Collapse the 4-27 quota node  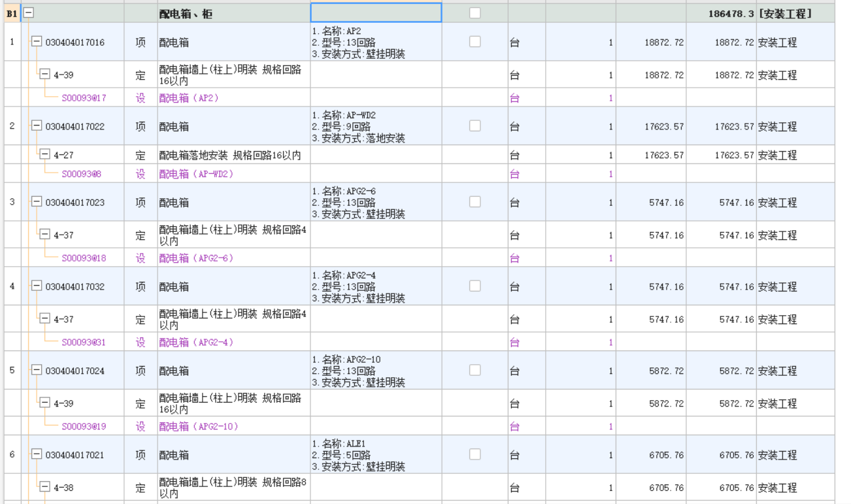[x=44, y=155]
